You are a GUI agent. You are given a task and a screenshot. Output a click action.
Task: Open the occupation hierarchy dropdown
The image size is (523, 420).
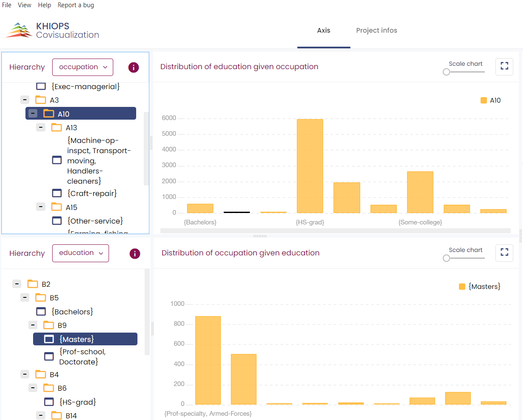[x=83, y=67]
